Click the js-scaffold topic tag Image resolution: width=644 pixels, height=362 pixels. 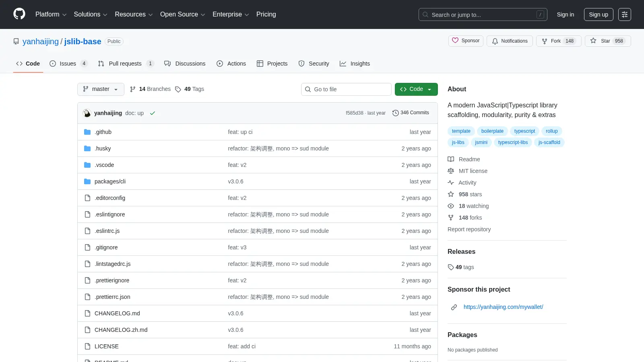[549, 142]
